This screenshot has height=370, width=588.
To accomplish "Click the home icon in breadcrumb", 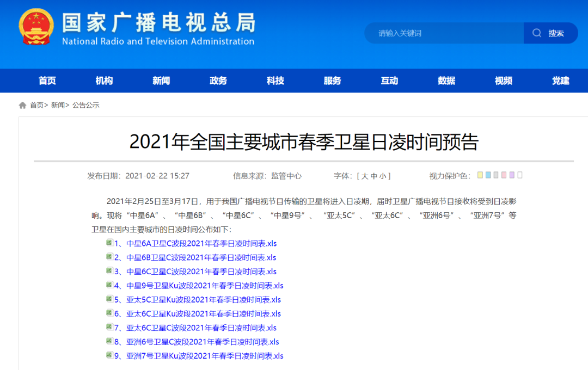I will pos(22,106).
